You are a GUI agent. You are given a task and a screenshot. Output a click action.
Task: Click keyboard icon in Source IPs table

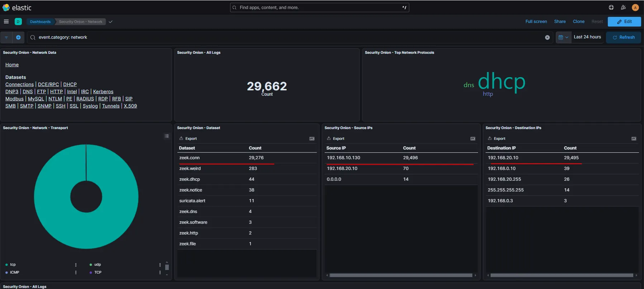point(473,139)
